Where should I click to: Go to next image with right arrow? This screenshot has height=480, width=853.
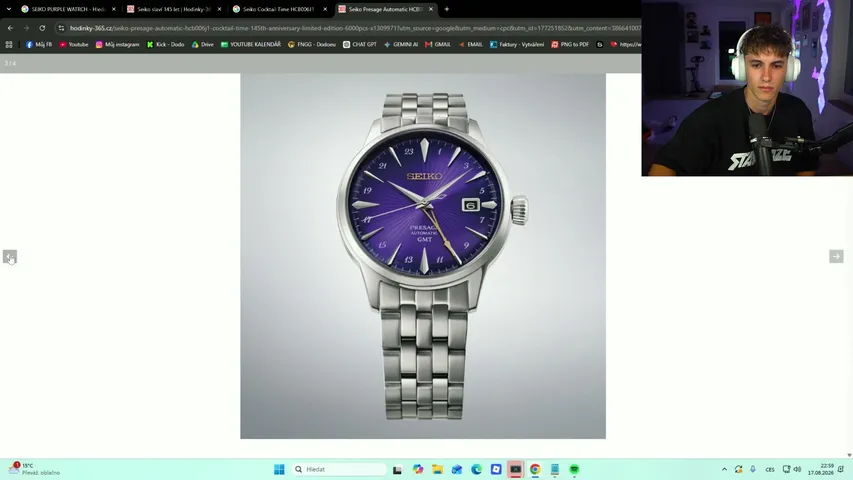coord(836,256)
